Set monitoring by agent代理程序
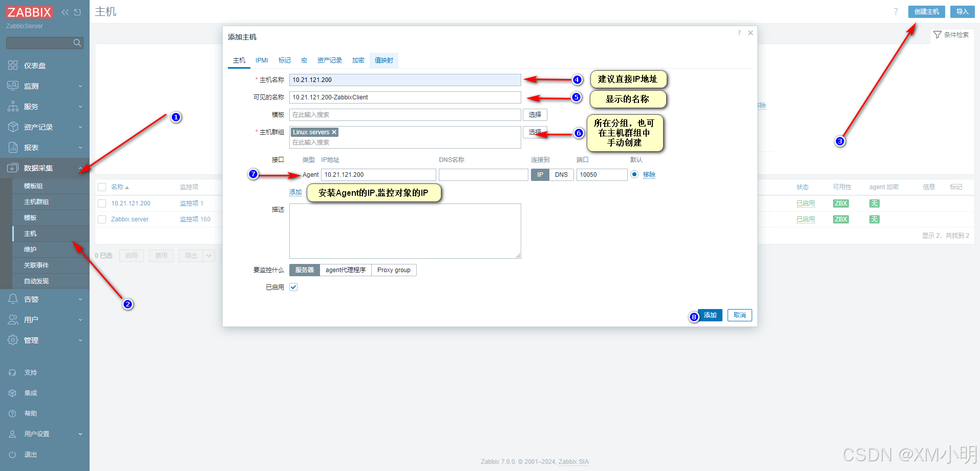The width and height of the screenshot is (980, 471). [346, 270]
